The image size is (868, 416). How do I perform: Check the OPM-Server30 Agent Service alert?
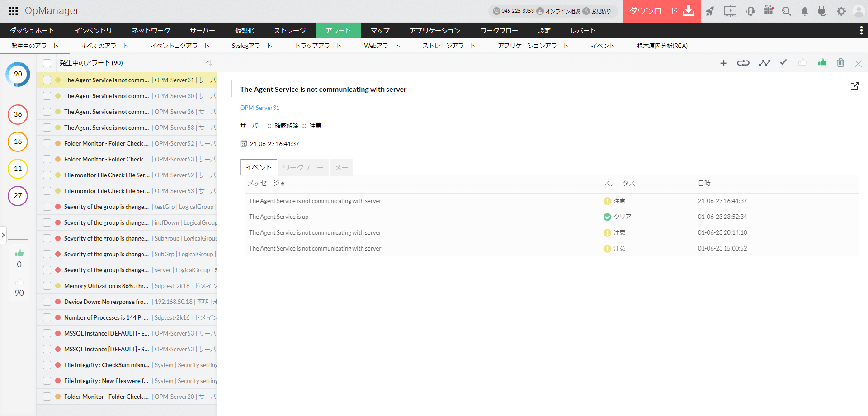(x=47, y=96)
